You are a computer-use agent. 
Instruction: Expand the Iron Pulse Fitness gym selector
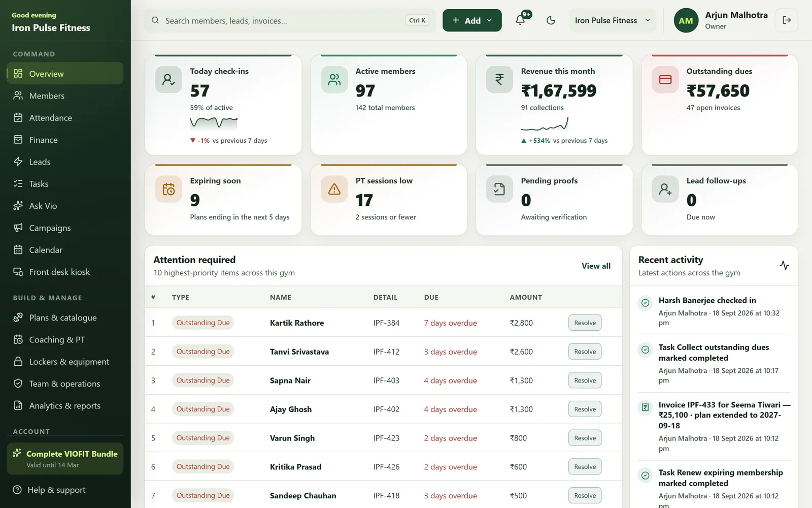point(613,20)
